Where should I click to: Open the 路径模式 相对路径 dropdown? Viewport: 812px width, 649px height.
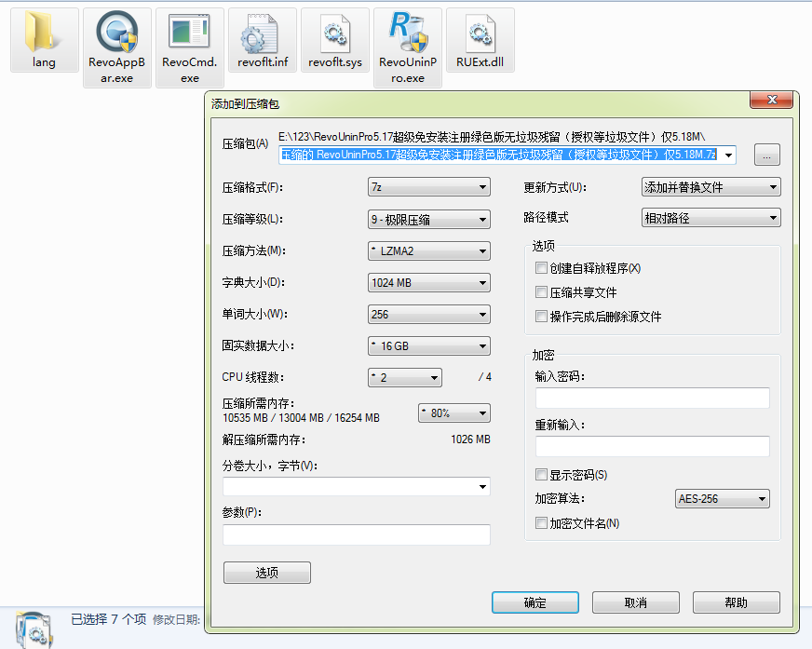pyautogui.click(x=711, y=218)
